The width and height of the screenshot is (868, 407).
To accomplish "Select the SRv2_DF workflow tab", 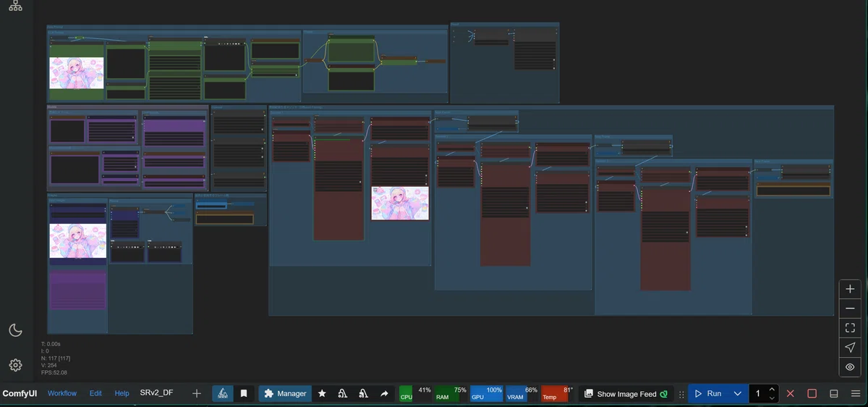I will 156,393.
